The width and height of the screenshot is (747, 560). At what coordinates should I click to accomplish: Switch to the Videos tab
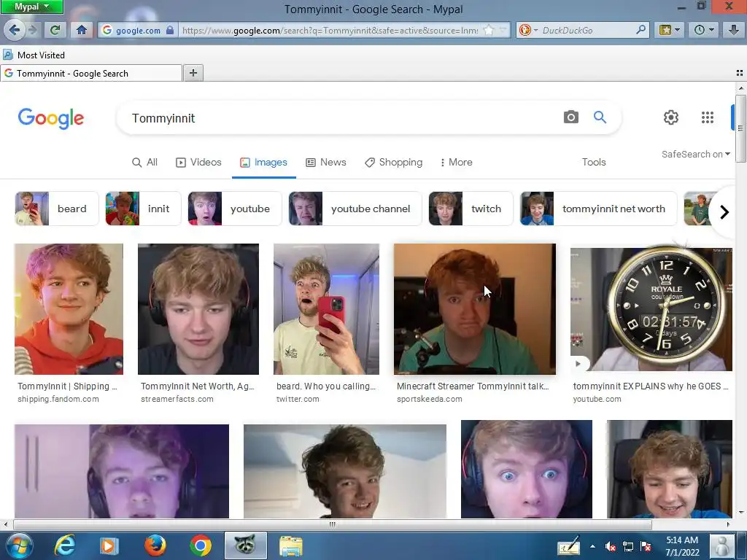pyautogui.click(x=198, y=163)
